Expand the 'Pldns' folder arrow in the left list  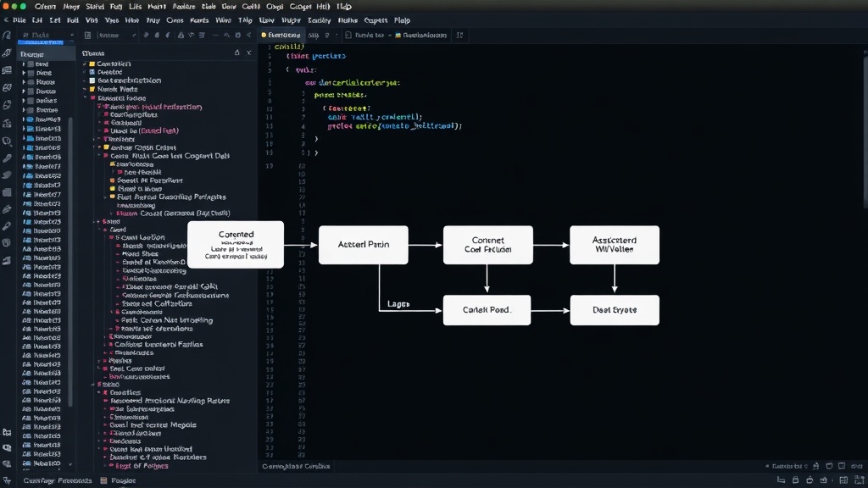coord(24,73)
